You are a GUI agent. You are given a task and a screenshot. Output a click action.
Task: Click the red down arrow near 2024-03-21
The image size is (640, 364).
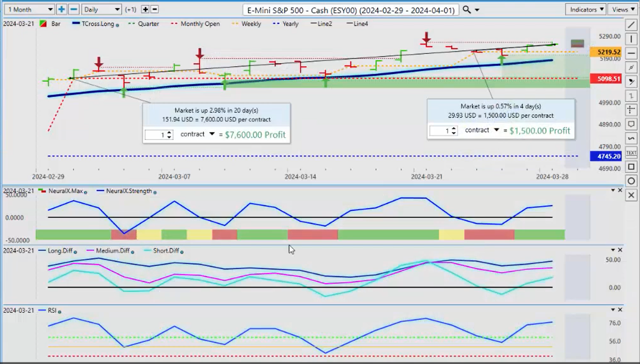426,38
